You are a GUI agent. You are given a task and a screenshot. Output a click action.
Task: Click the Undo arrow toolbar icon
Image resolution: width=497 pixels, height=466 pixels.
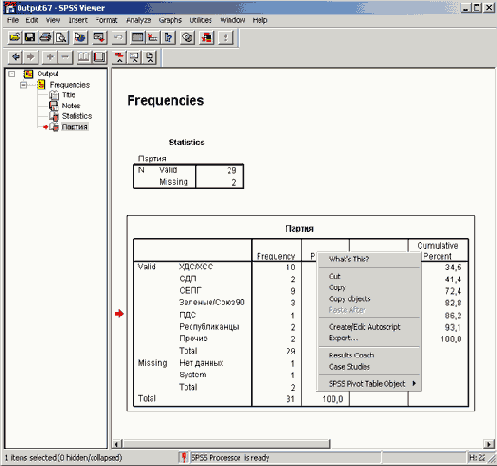[x=119, y=37]
